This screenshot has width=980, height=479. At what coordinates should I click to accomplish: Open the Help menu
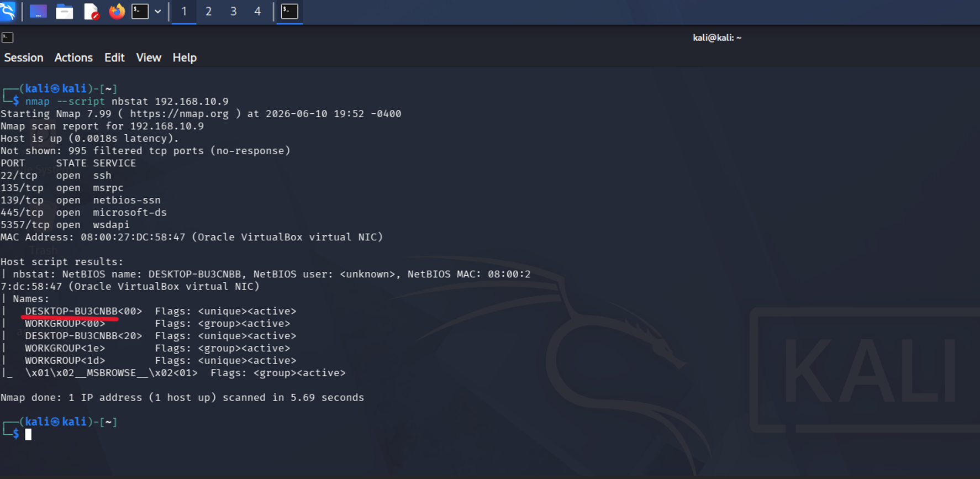(x=185, y=57)
